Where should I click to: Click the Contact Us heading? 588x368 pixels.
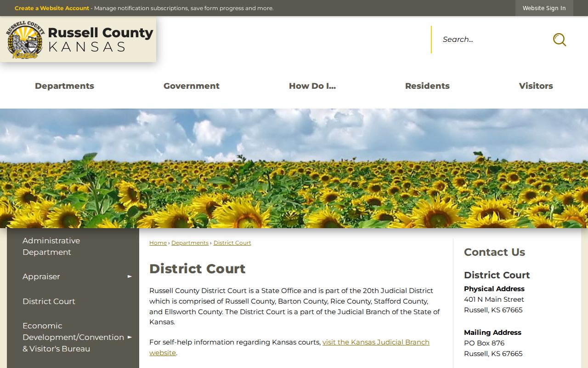pos(494,252)
